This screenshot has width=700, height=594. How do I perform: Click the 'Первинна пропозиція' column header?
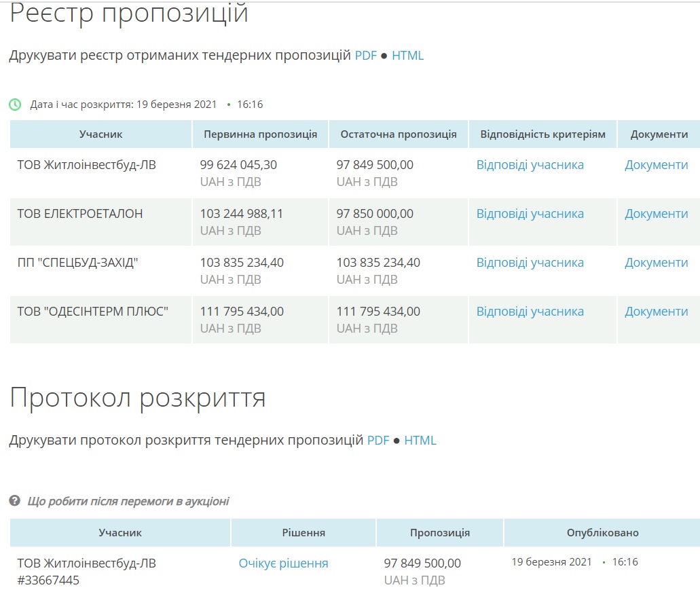[260, 134]
